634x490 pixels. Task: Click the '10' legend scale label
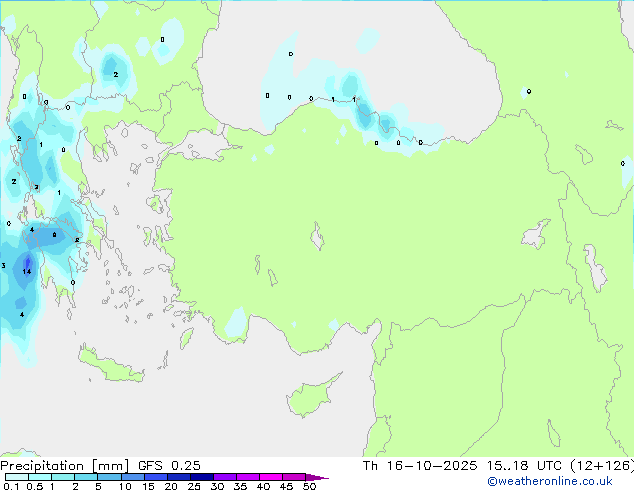(125, 486)
